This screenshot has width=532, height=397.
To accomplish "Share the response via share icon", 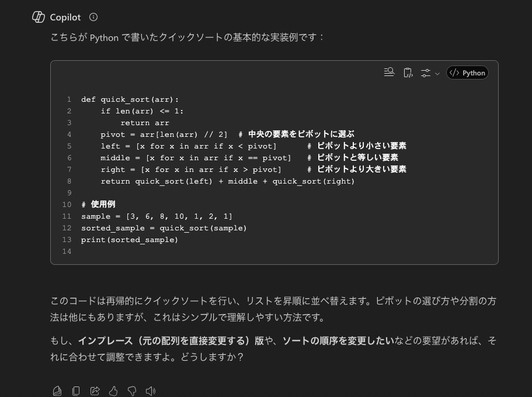I will click(x=95, y=391).
